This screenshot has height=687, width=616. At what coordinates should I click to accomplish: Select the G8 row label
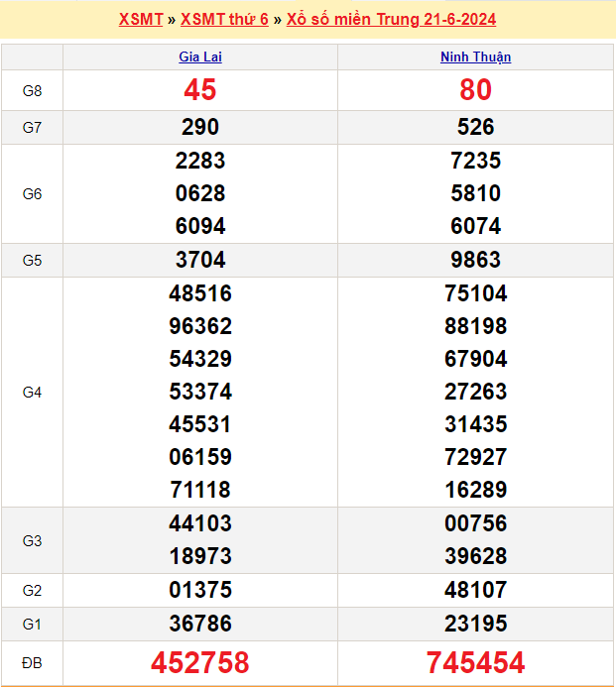coord(32,91)
